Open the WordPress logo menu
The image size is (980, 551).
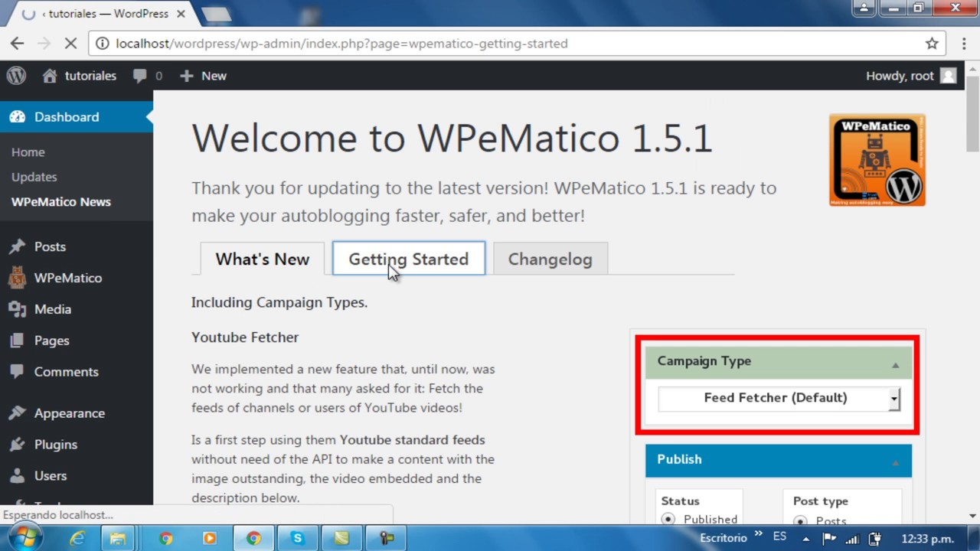click(16, 76)
